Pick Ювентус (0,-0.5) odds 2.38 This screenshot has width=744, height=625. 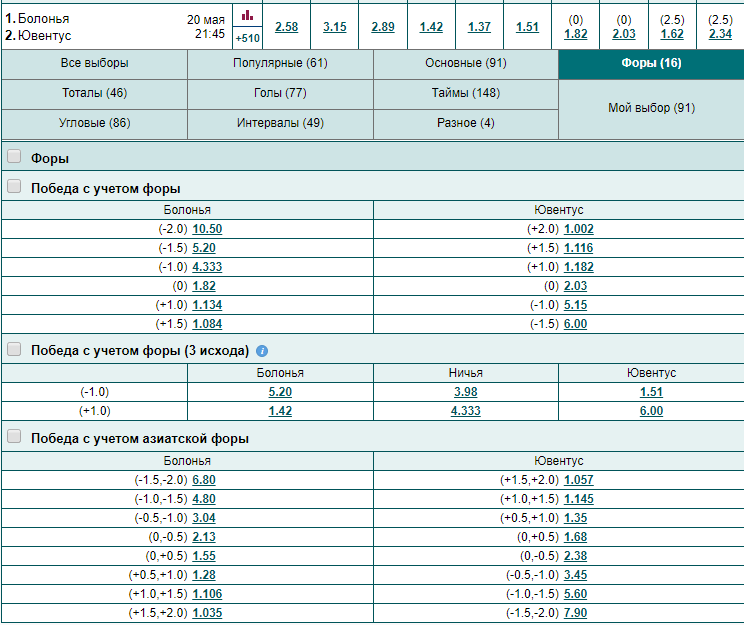click(x=575, y=556)
